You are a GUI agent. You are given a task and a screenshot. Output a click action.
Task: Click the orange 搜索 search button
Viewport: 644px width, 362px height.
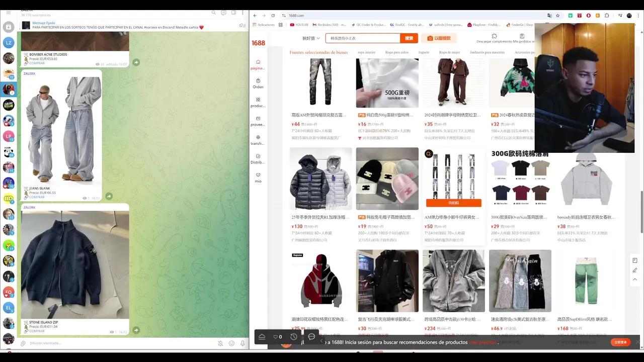pos(409,38)
